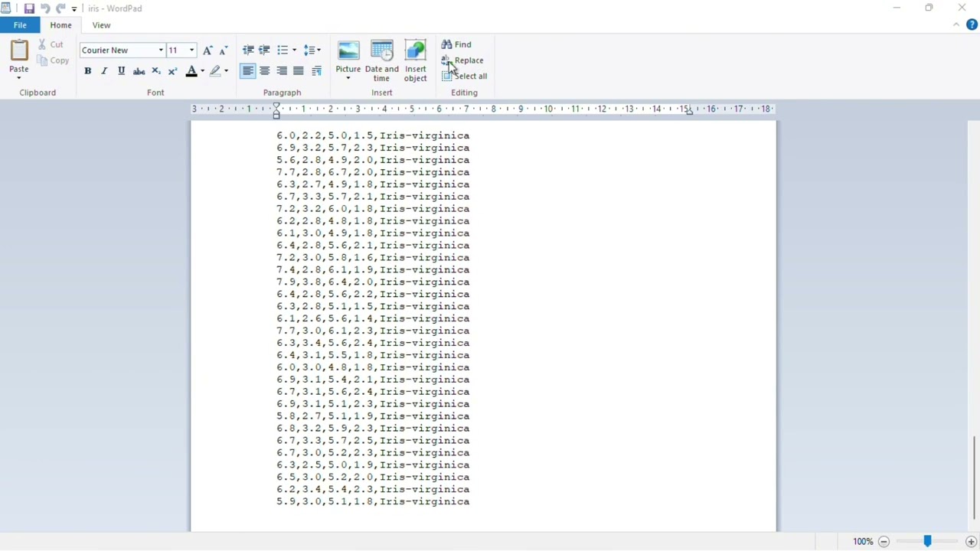The image size is (980, 551).
Task: Open the Courier New font family dropdown
Action: (161, 51)
